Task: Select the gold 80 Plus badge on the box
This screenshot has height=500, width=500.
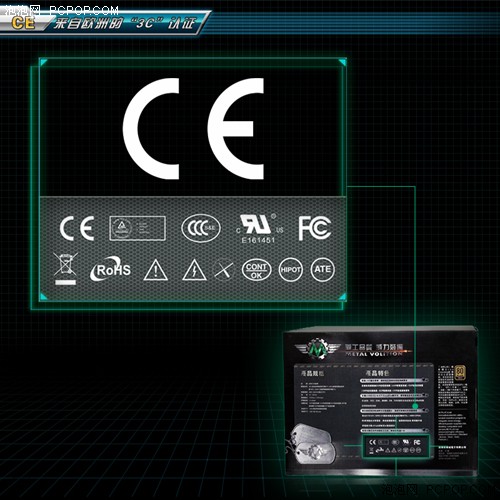Action: pos(460,373)
